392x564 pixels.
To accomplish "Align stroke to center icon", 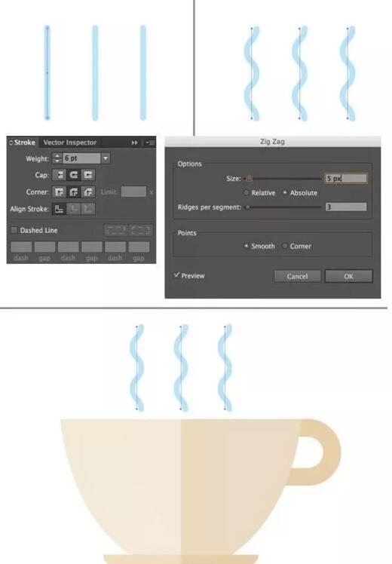I will click(60, 209).
